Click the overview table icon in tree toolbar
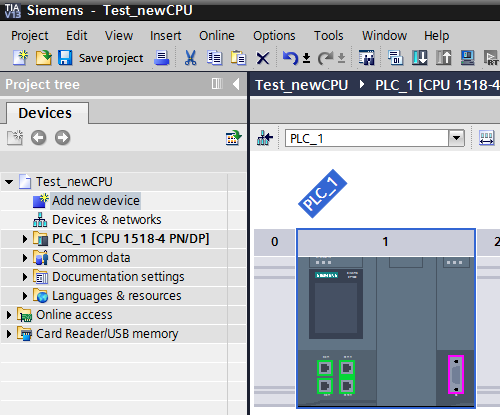The height and width of the screenshot is (415, 500). tap(233, 138)
